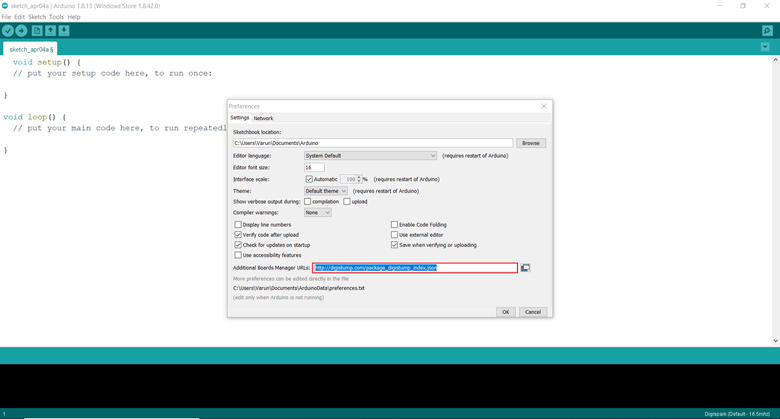Viewport: 780px width, 419px height.
Task: Open the Edit menu
Action: click(19, 17)
